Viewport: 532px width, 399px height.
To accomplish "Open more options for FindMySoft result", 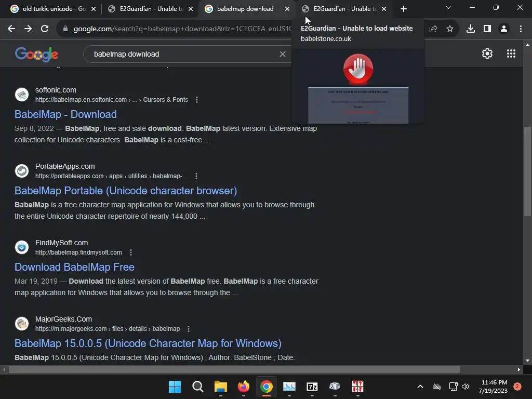I will (130, 252).
